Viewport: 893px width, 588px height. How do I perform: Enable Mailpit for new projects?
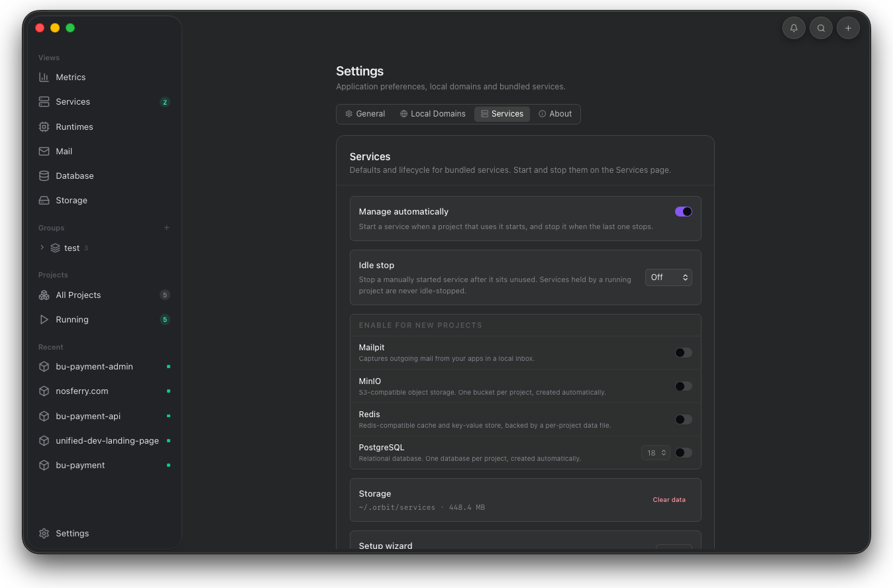(x=684, y=352)
